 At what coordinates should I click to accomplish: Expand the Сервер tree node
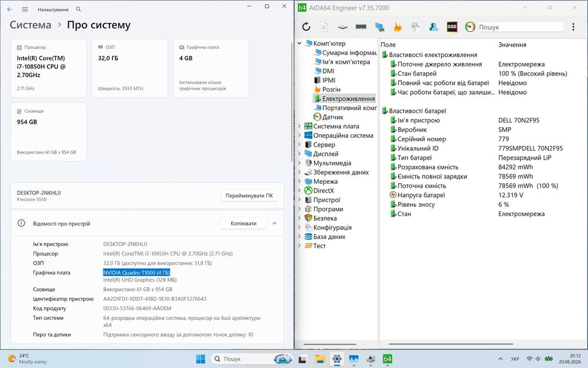click(299, 145)
